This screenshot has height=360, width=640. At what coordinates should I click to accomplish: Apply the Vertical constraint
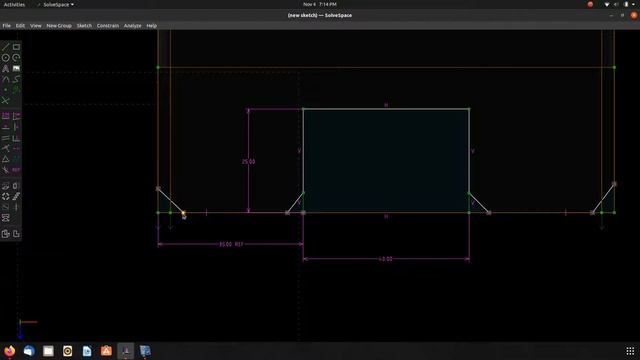click(x=16, y=127)
